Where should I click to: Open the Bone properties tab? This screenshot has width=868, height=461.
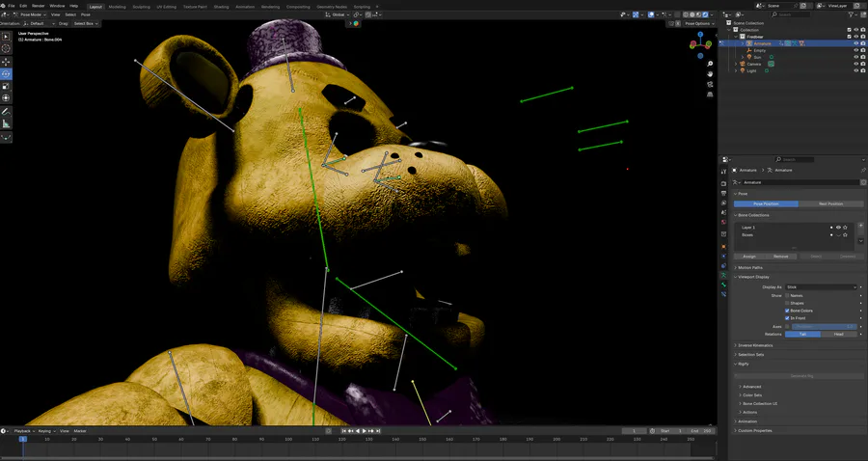[723, 285]
